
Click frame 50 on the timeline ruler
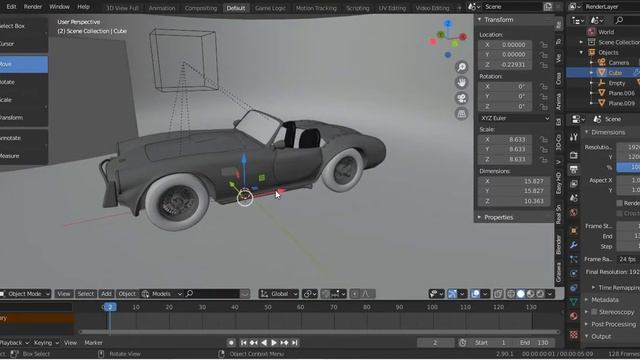268,307
